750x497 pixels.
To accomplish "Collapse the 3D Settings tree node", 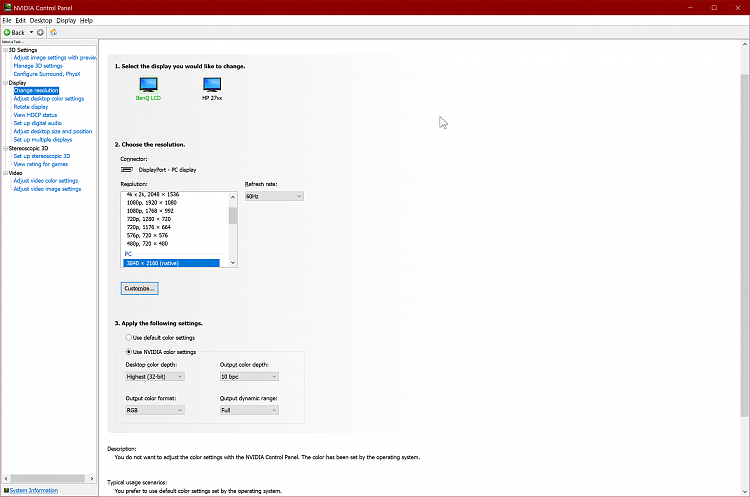I will tap(5, 50).
